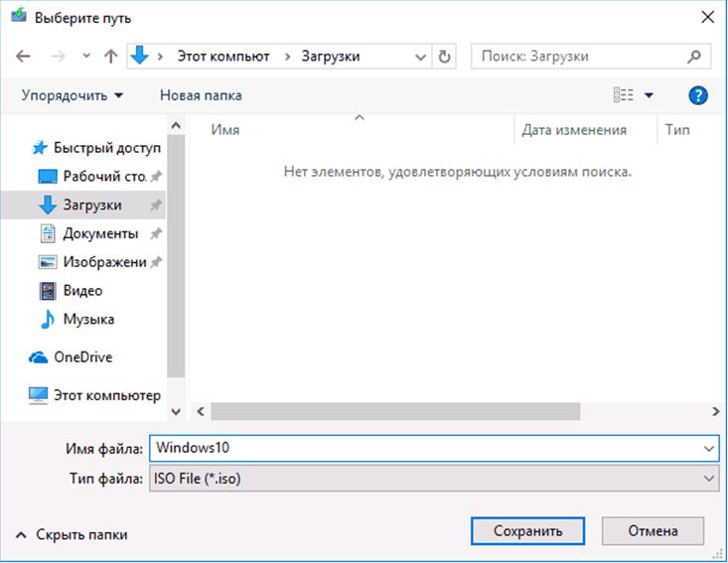Click the Back navigation arrow
The width and height of the screenshot is (728, 563).
tap(24, 57)
